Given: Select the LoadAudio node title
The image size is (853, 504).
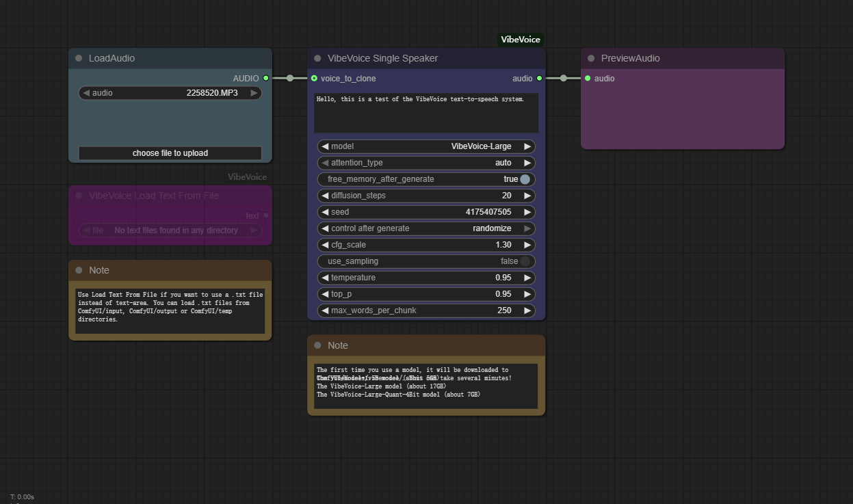Looking at the screenshot, I should pyautogui.click(x=111, y=58).
